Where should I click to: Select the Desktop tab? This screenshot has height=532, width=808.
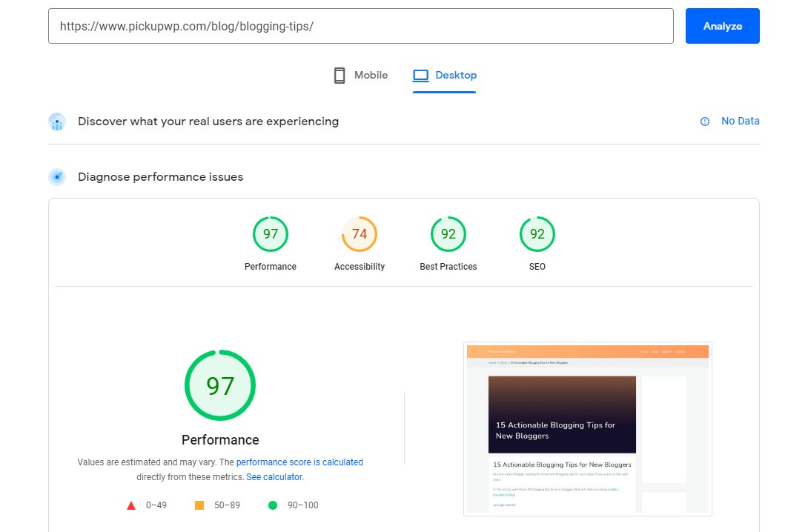tap(444, 75)
